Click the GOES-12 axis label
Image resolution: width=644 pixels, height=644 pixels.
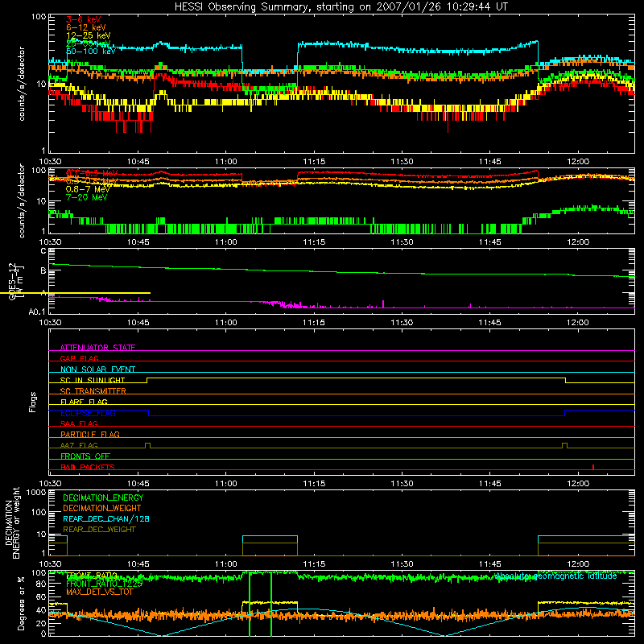click(x=12, y=281)
